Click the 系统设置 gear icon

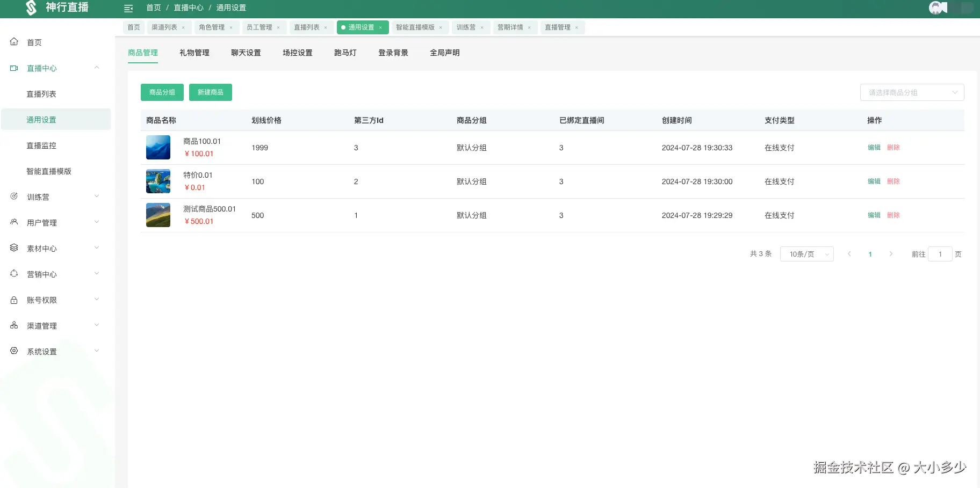[x=14, y=351]
